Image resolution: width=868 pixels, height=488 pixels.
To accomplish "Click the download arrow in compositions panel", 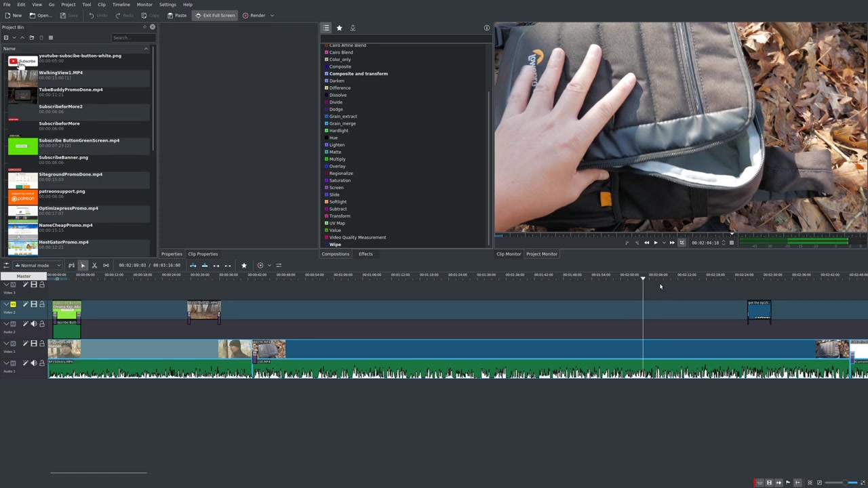I will (353, 28).
